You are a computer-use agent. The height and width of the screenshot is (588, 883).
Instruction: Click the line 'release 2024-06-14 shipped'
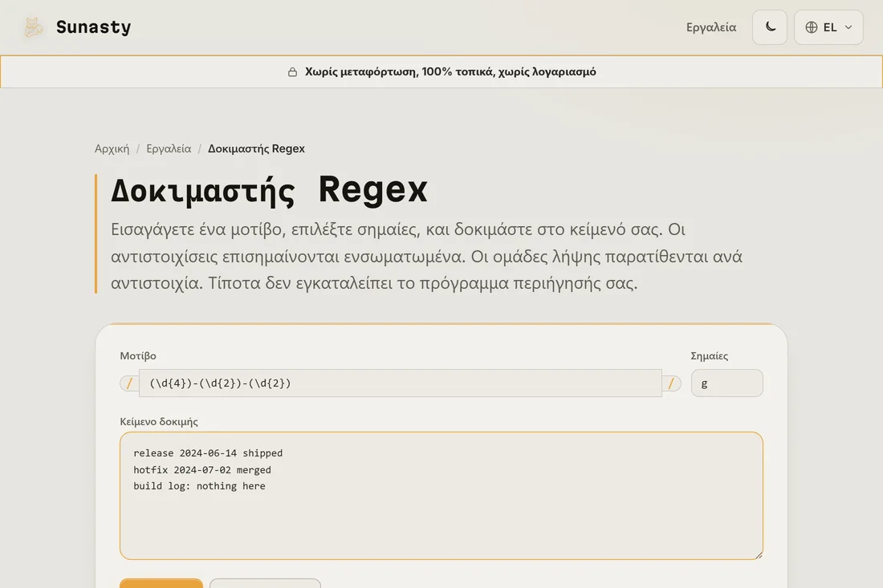[208, 453]
